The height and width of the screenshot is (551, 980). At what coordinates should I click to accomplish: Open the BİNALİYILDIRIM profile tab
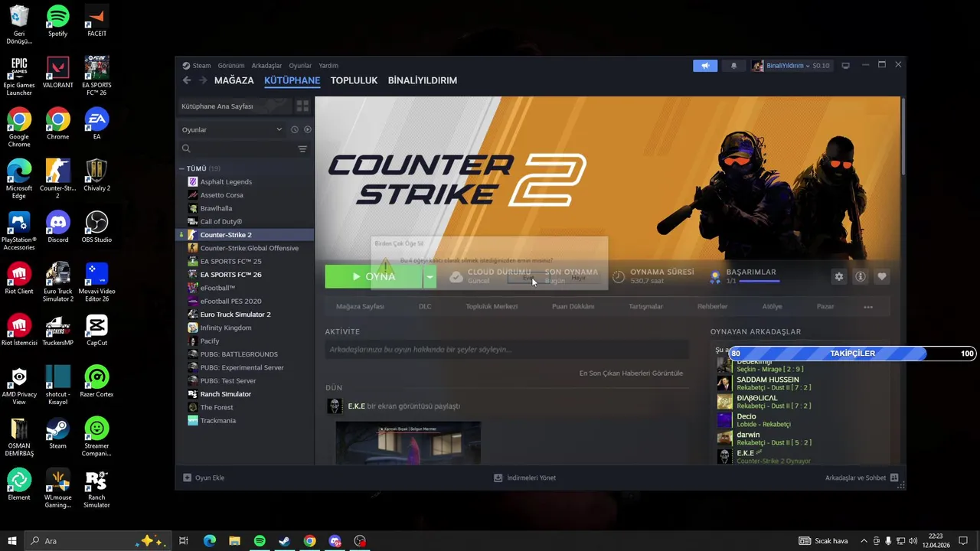coord(423,80)
